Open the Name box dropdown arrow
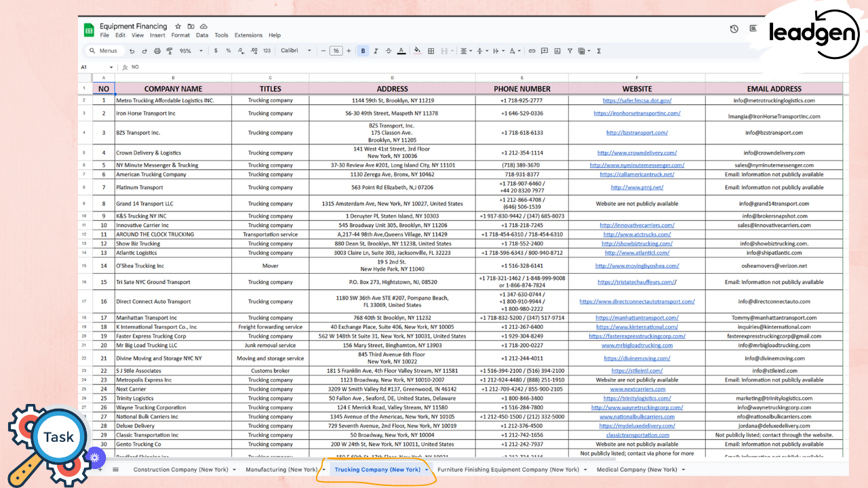868x488 pixels. pos(112,67)
